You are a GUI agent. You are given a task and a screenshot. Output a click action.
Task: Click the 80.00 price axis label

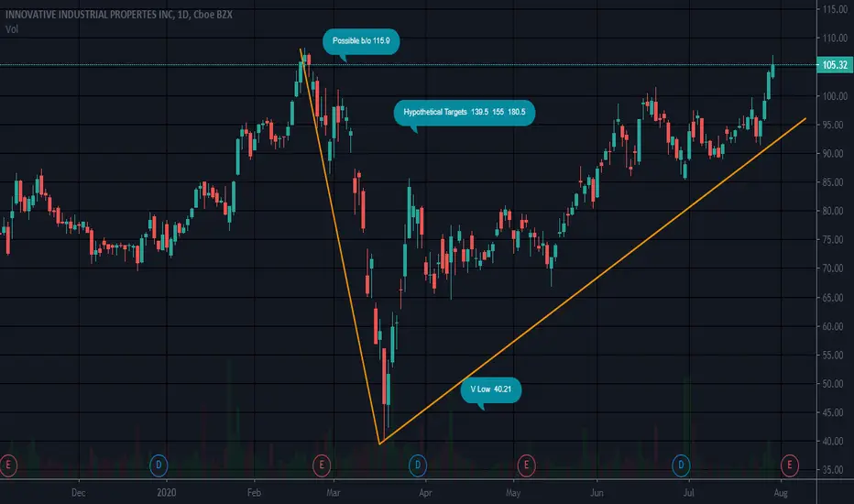click(835, 211)
